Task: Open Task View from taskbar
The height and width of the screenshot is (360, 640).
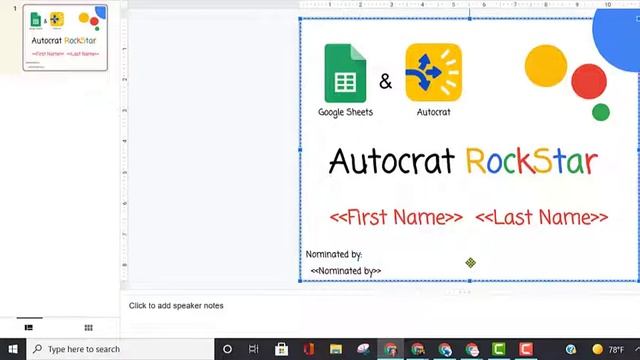Action: point(254,349)
